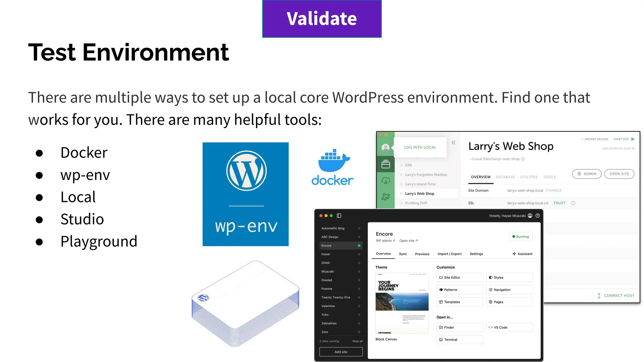Click Log Into Local in Local window

pos(420,147)
